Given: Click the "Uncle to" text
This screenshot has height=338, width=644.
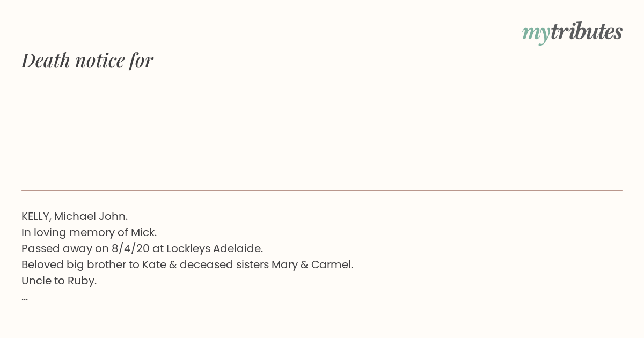Looking at the screenshot, I should coord(43,281).
